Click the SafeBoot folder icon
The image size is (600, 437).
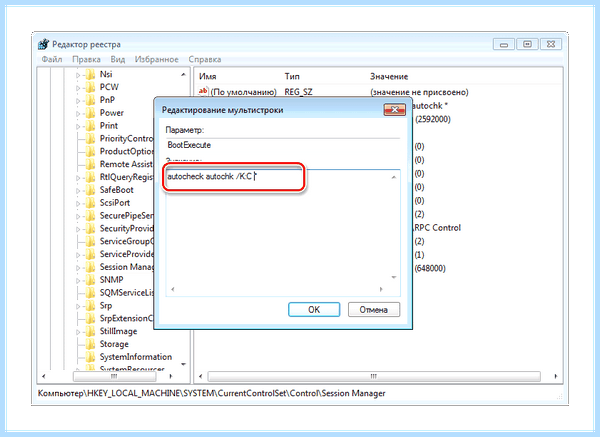pyautogui.click(x=90, y=190)
